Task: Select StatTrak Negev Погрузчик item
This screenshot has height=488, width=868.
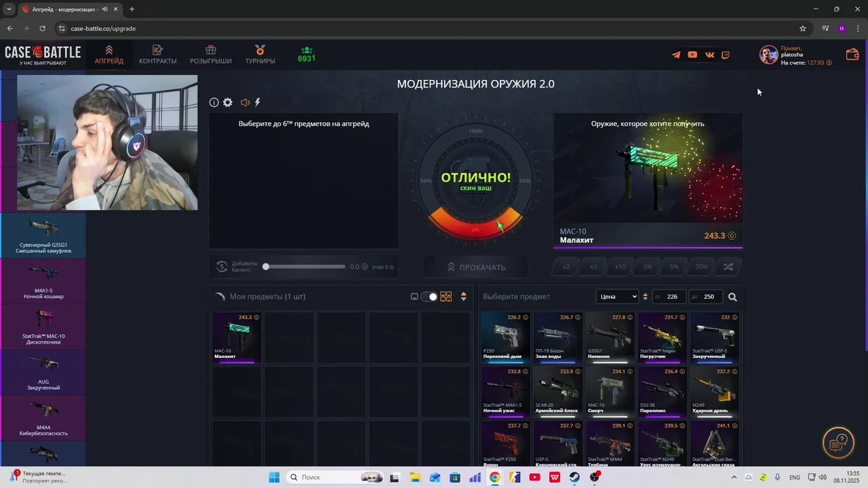Action: 662,338
